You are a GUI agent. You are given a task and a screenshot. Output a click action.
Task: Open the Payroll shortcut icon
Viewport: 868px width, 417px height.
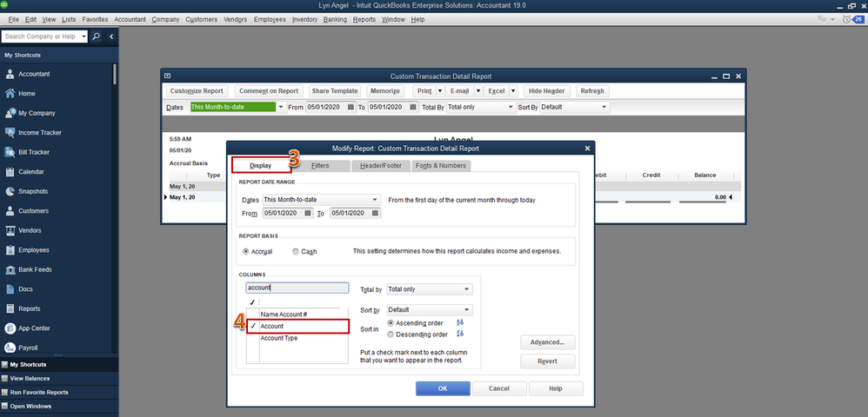tap(10, 347)
